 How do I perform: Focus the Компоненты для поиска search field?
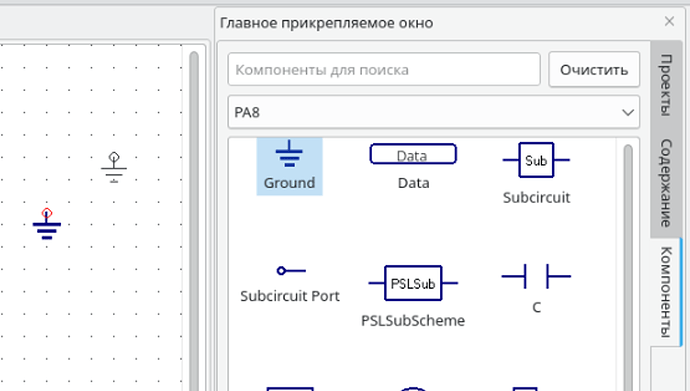coord(384,69)
